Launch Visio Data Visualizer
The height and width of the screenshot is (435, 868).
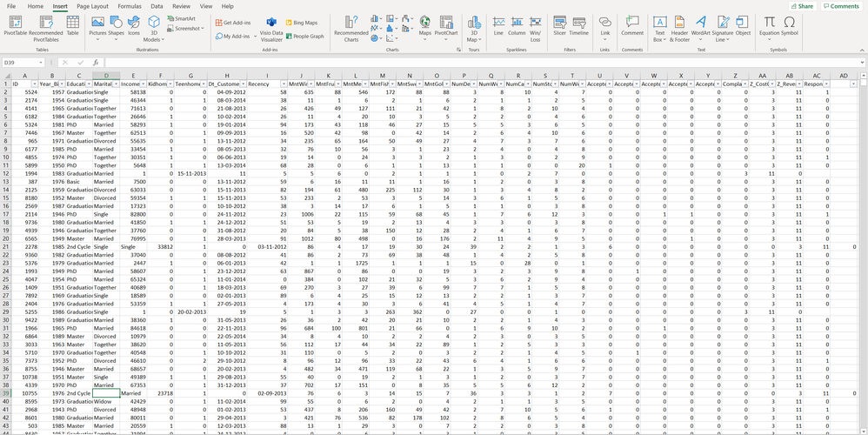(x=271, y=29)
